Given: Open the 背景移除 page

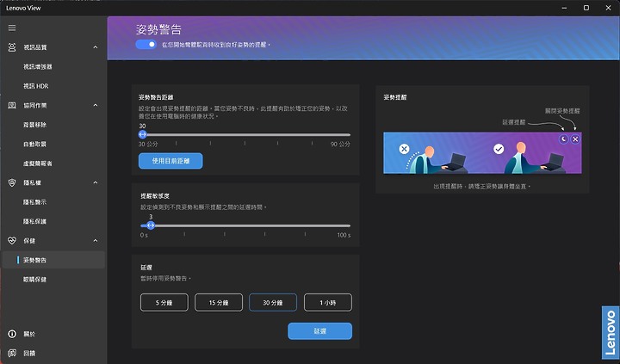Looking at the screenshot, I should point(34,125).
